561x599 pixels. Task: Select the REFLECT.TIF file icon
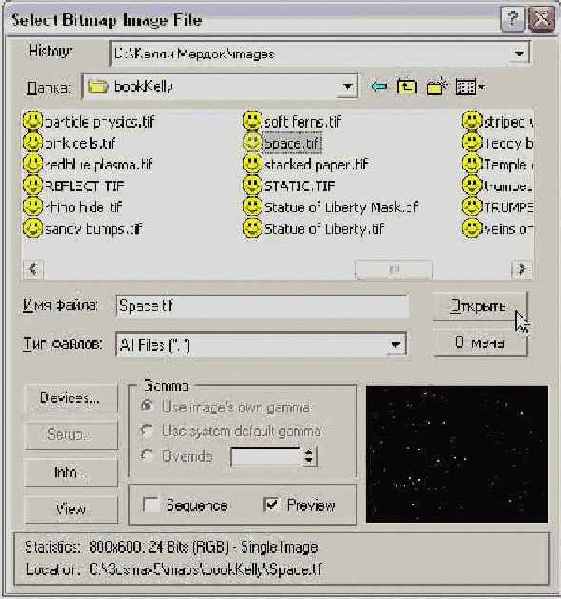33,186
